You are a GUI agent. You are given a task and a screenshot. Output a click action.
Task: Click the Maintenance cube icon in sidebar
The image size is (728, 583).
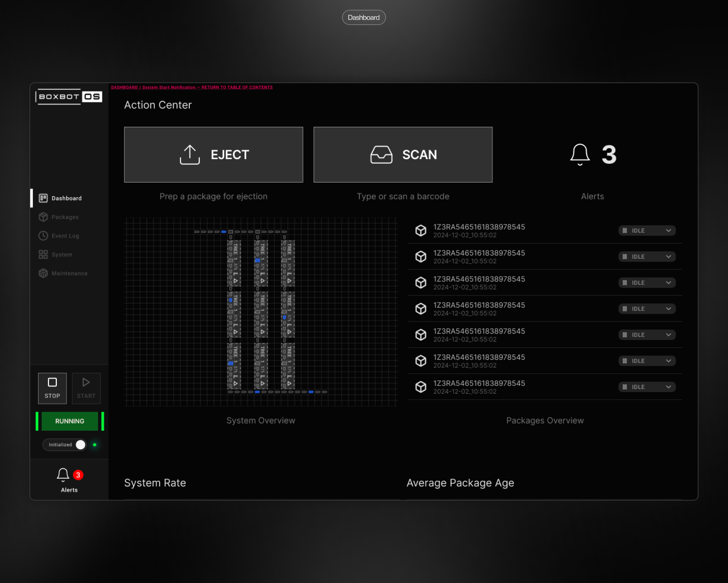tap(43, 273)
